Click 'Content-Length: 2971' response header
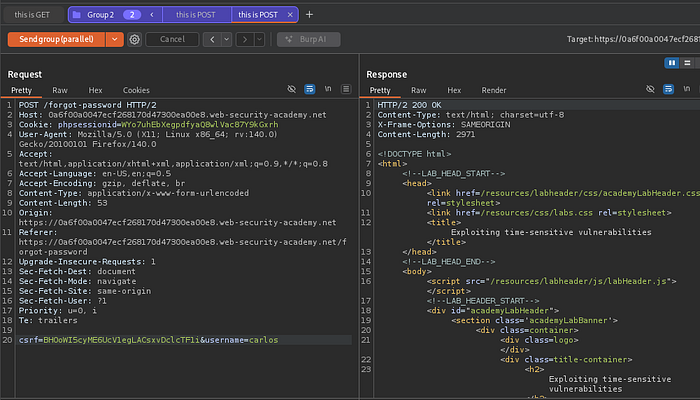 (426, 134)
